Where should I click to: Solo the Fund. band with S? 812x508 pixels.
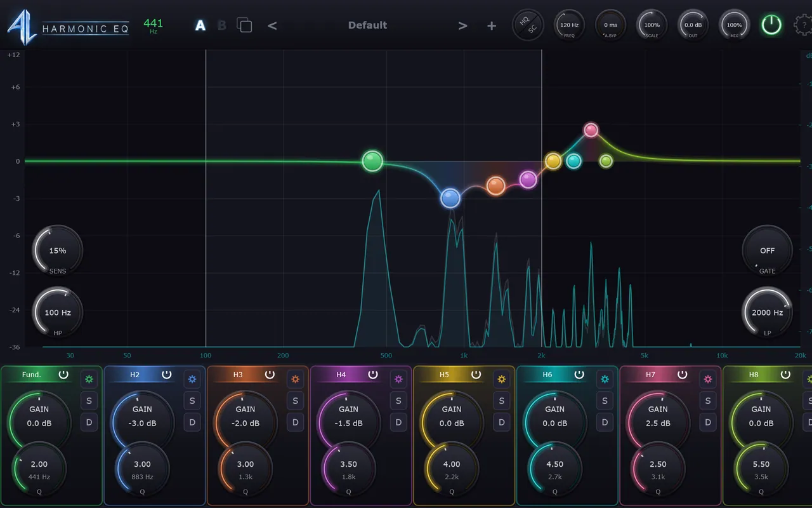[x=89, y=401]
